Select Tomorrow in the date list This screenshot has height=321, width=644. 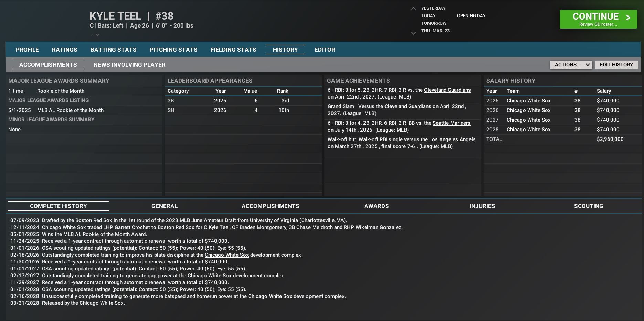point(434,23)
